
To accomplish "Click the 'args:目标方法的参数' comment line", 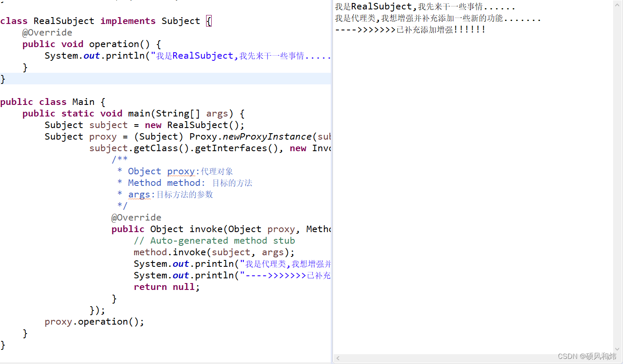I will coord(165,194).
